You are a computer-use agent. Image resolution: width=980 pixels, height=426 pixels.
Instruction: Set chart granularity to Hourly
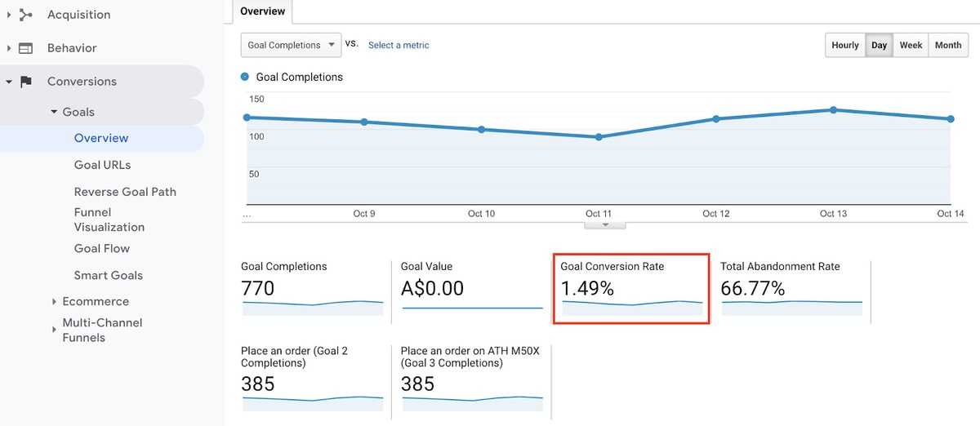tap(845, 45)
